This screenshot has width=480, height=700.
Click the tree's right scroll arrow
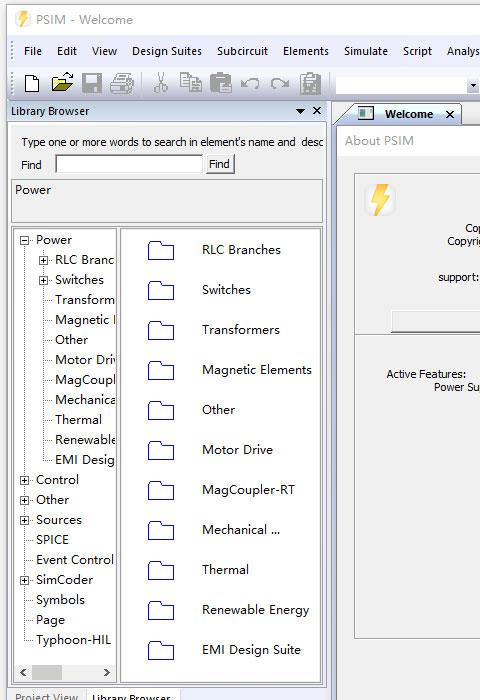(106, 672)
